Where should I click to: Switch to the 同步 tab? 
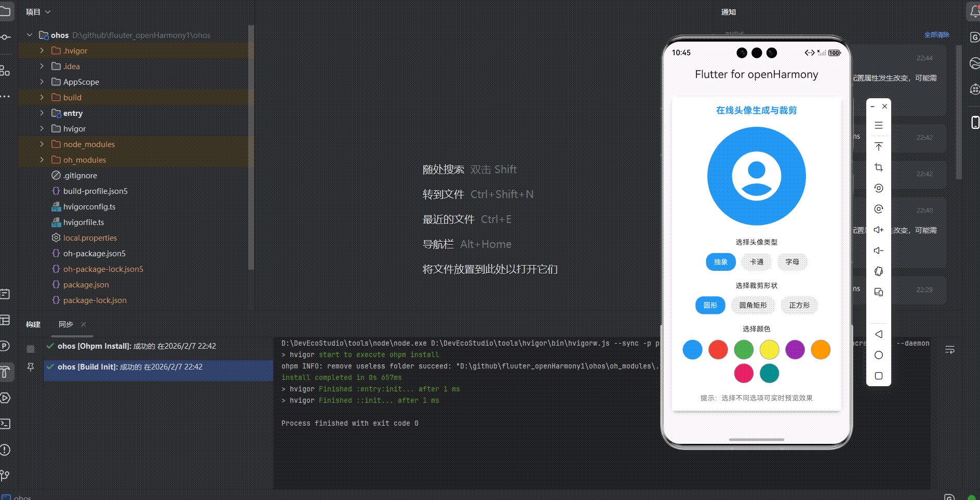[66, 324]
